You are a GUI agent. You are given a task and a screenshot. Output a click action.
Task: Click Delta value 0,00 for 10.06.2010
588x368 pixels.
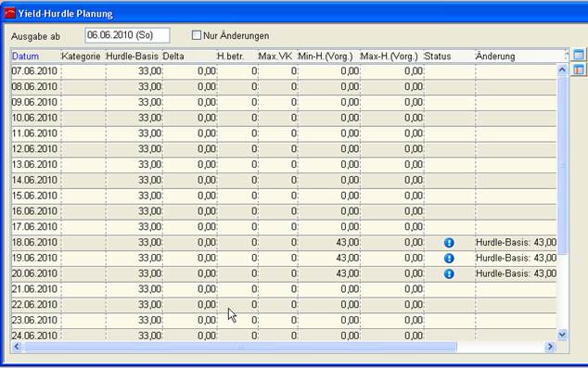(207, 118)
